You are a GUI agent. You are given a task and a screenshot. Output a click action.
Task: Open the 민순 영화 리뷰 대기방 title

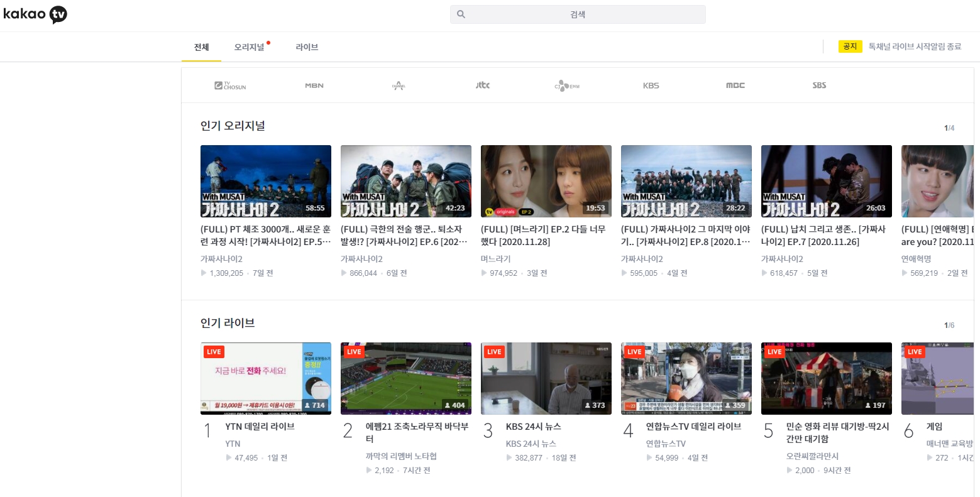point(838,433)
